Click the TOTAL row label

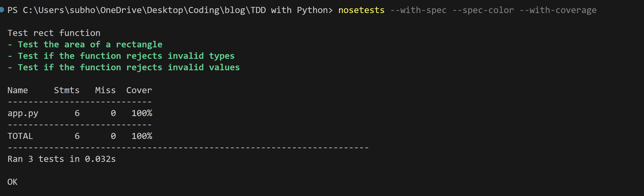[20, 136]
